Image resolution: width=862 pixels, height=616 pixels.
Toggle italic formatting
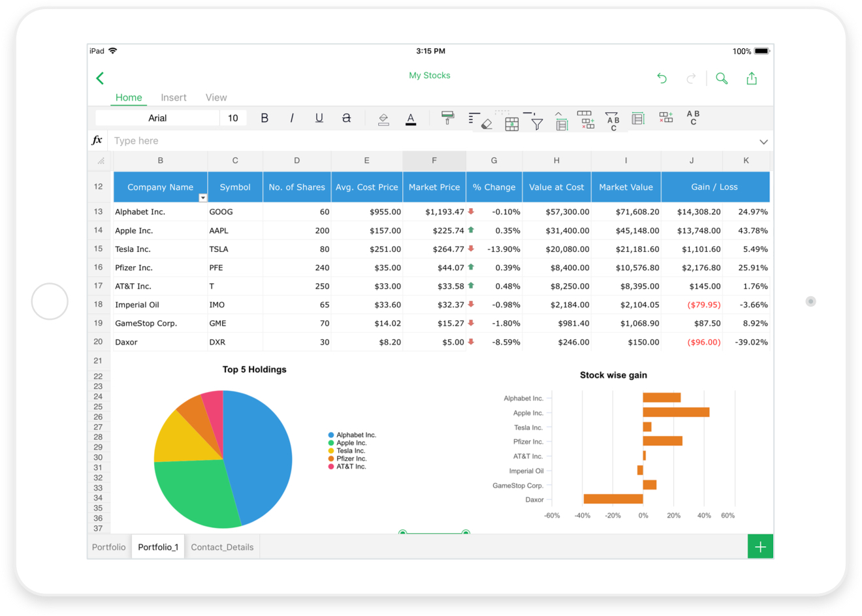coord(292,118)
